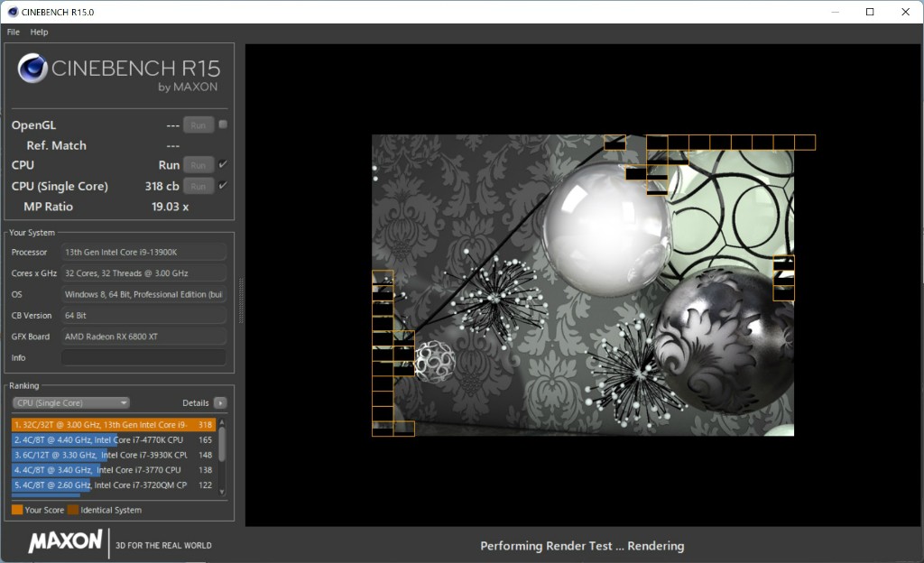924x563 pixels.
Task: Open the File menu
Action: pyautogui.click(x=14, y=32)
